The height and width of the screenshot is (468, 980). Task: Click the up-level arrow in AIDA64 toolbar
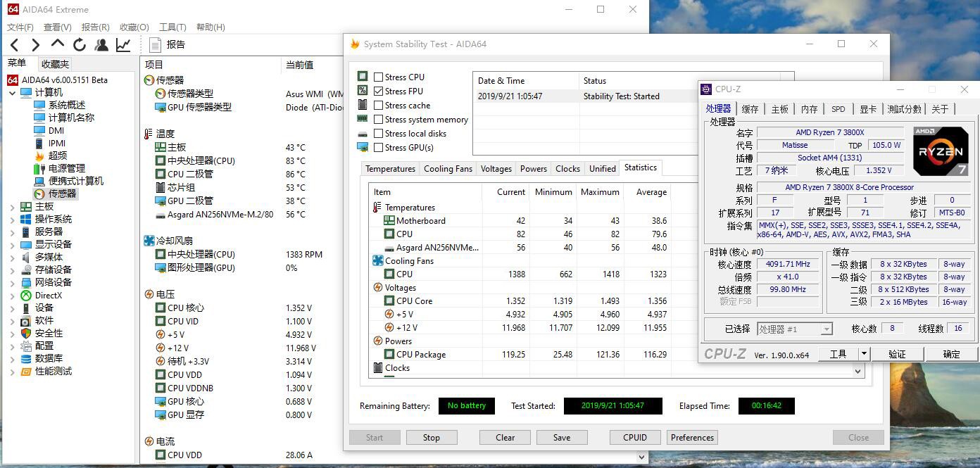(57, 44)
